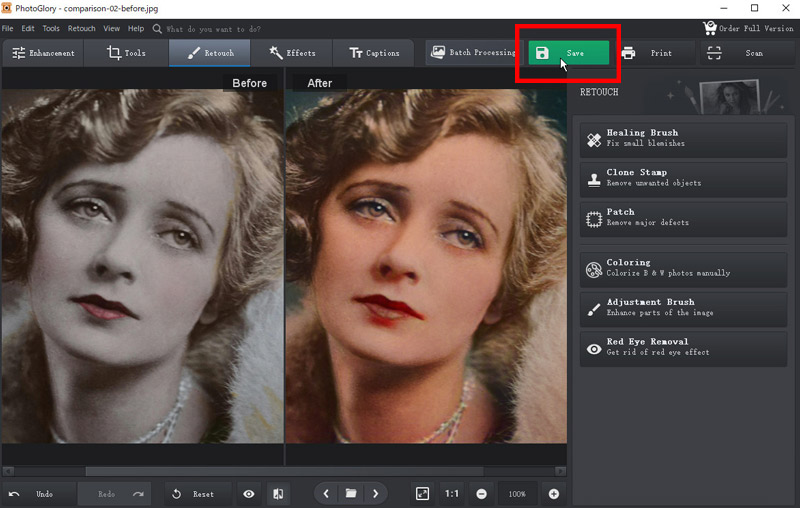
Task: Open the Enhancement tab
Action: 42,53
